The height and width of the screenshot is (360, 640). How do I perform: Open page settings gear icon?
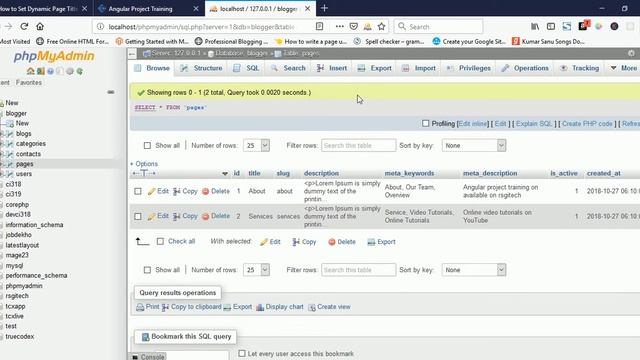click(x=631, y=53)
